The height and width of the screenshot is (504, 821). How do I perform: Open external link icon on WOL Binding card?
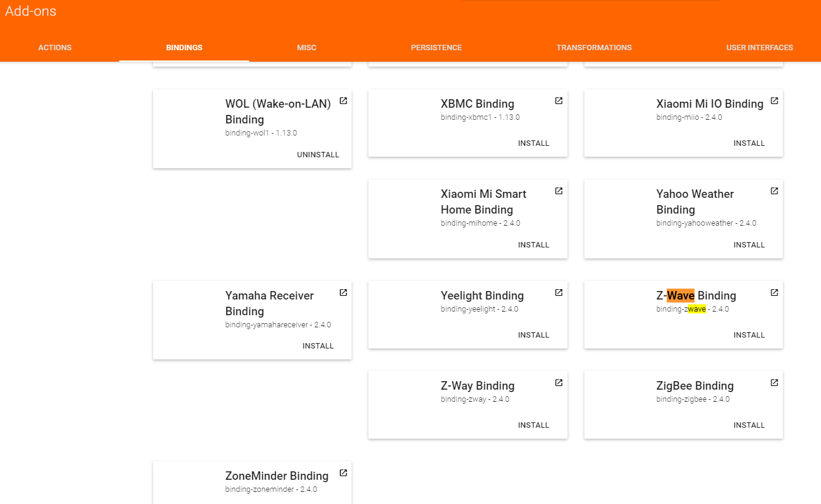click(x=343, y=101)
